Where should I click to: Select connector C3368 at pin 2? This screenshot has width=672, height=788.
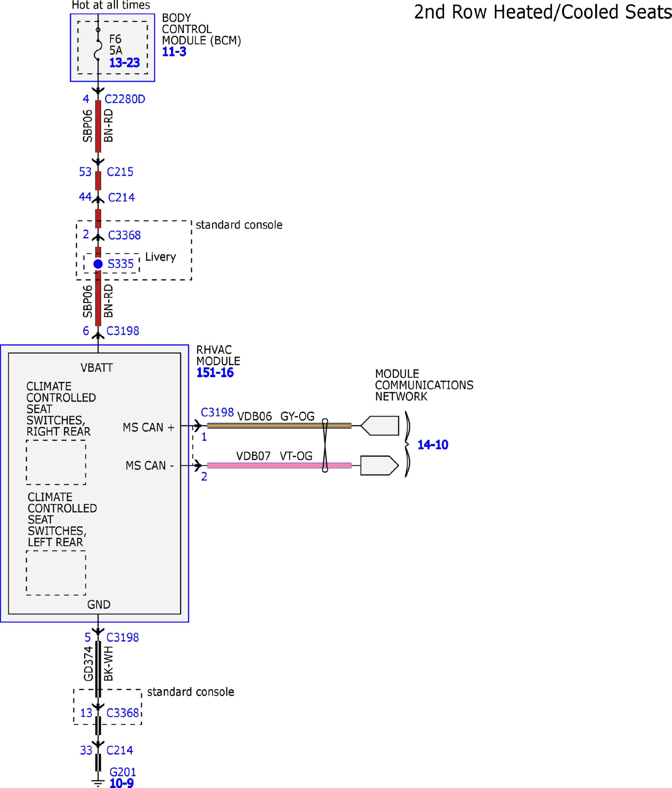[x=124, y=235]
